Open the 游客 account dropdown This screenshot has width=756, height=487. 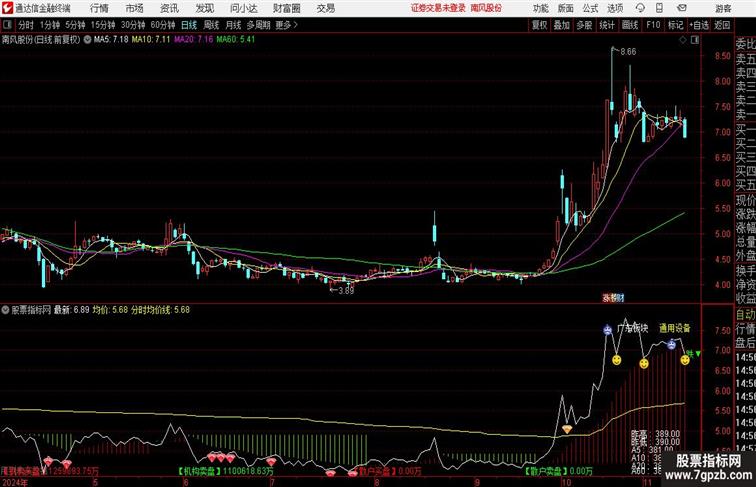(x=723, y=9)
